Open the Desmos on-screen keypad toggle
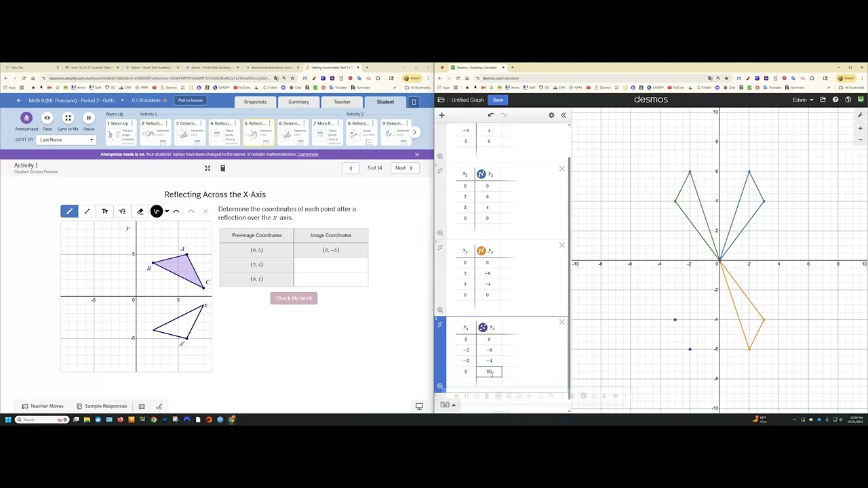868x488 pixels. [447, 405]
